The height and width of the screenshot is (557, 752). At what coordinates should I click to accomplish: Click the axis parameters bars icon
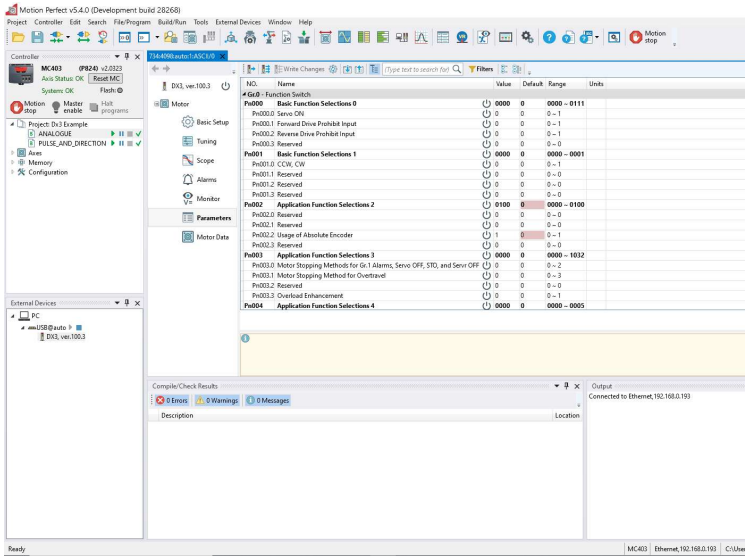[209, 37]
